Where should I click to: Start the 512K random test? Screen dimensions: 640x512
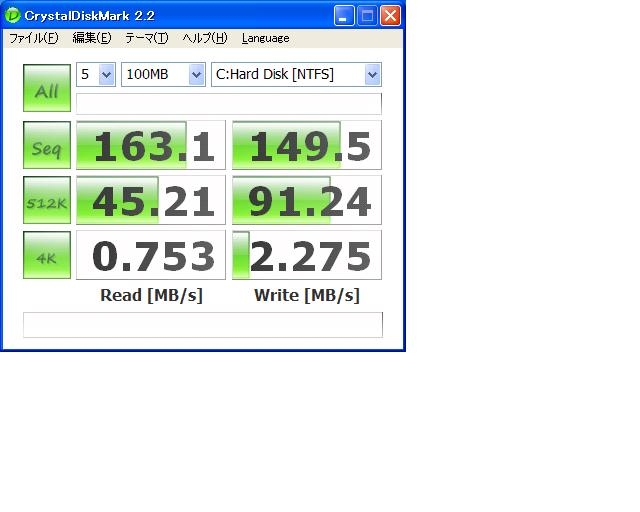47,200
